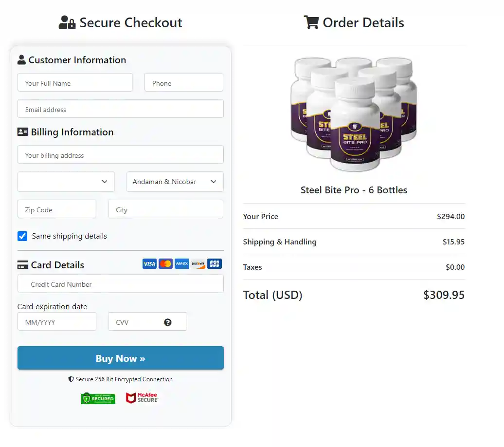Click the American Express card icon
This screenshot has width=504, height=447.
pos(182,264)
